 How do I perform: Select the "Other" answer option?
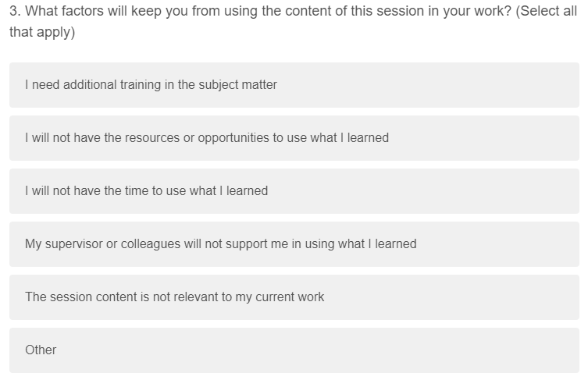[41, 350]
